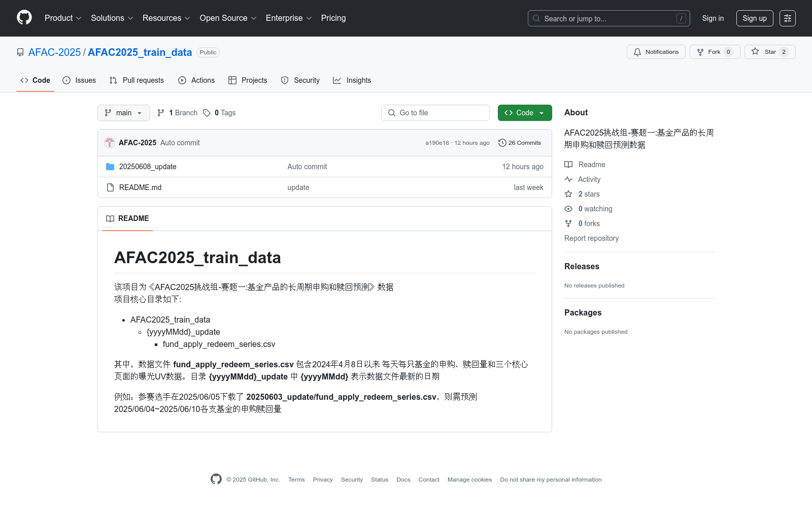Open the Insights tab
Image resolution: width=812 pixels, height=508 pixels.
point(352,80)
